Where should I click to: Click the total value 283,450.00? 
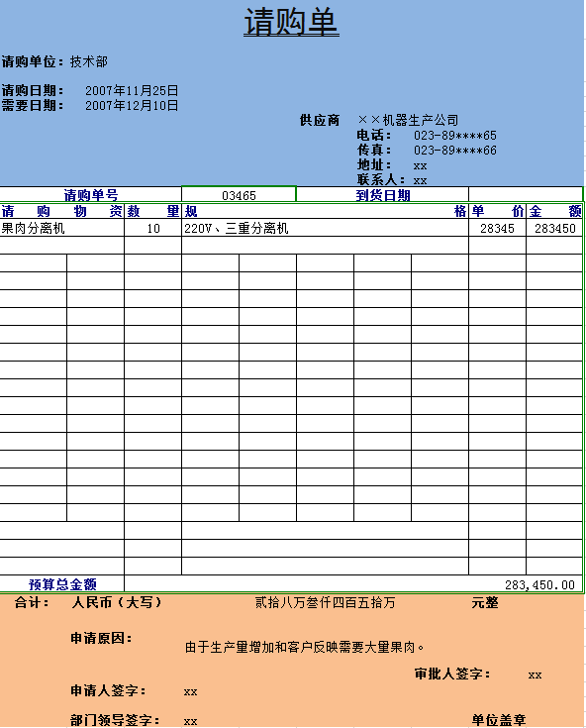coord(539,584)
